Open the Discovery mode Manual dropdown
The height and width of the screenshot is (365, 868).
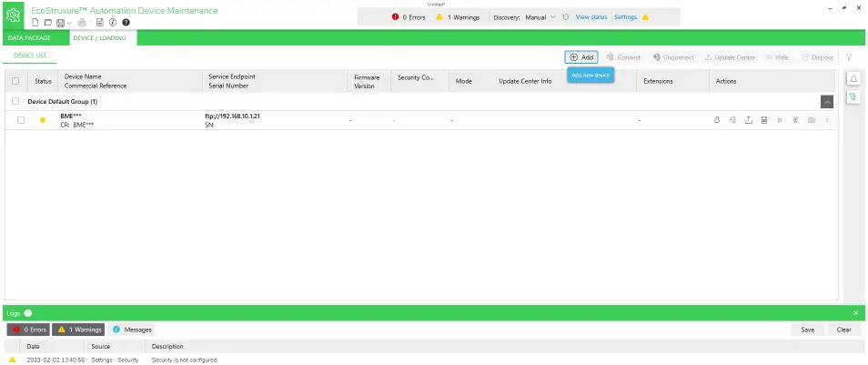(x=540, y=17)
